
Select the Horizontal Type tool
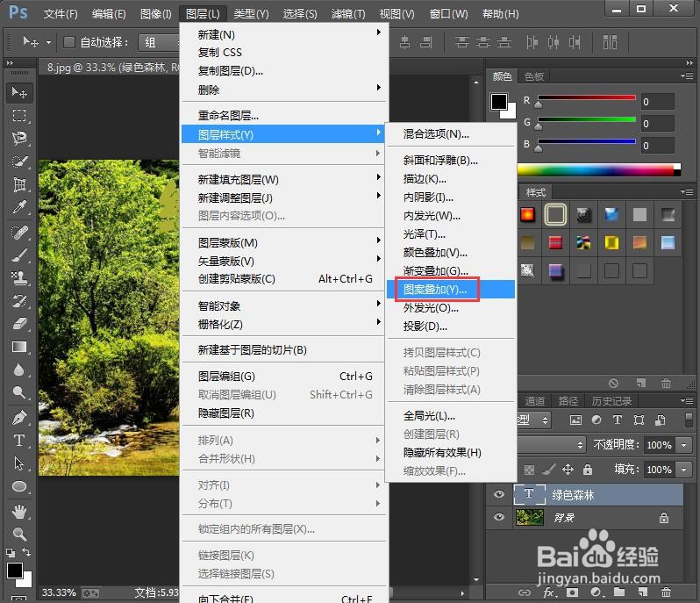click(x=19, y=441)
